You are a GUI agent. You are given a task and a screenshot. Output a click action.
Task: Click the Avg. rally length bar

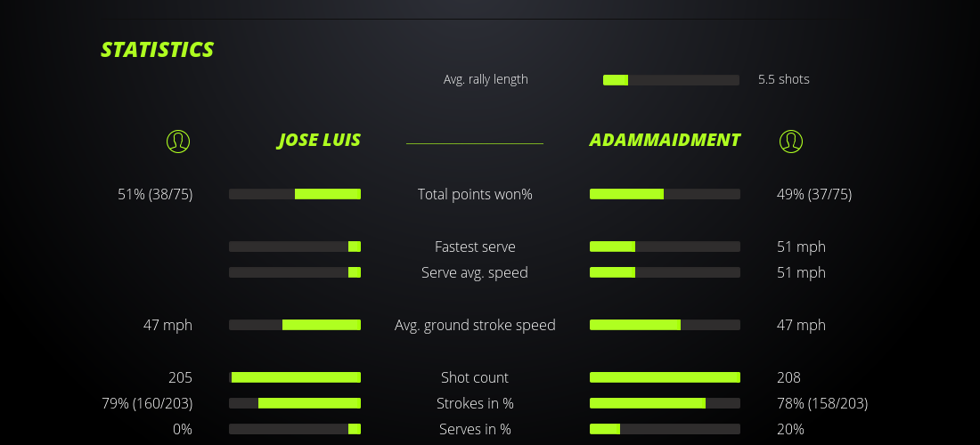(671, 80)
